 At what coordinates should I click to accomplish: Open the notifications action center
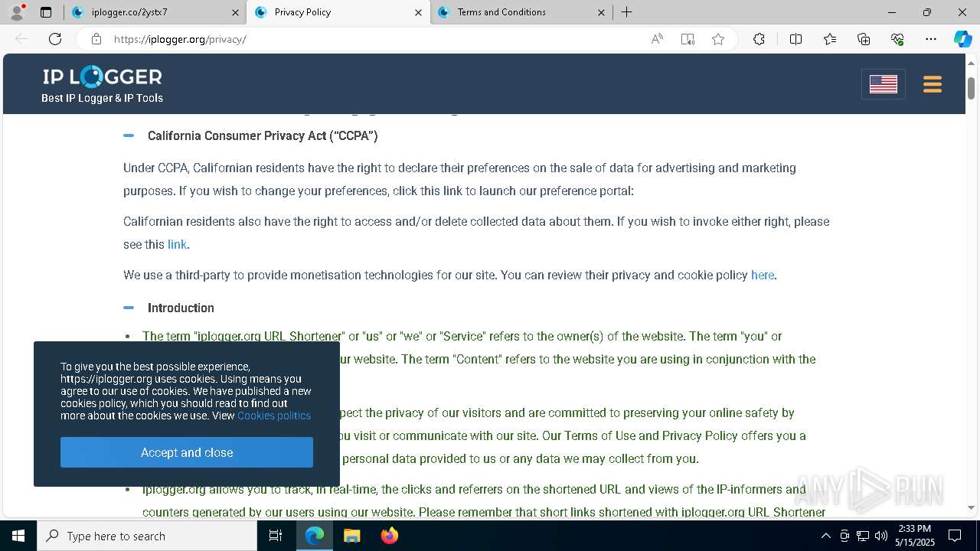pos(955,536)
